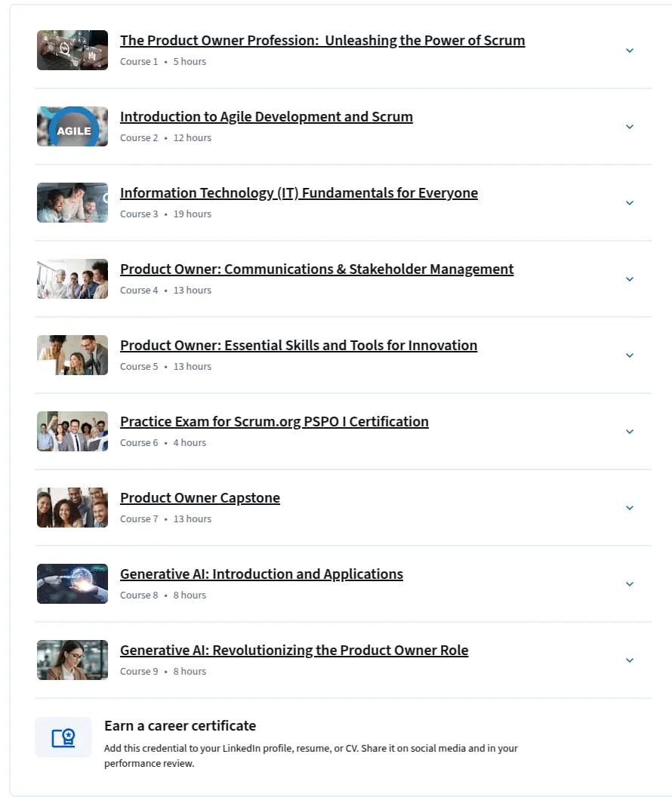
Task: Click the Course 1 Scrum profession thumbnail
Action: tap(72, 50)
